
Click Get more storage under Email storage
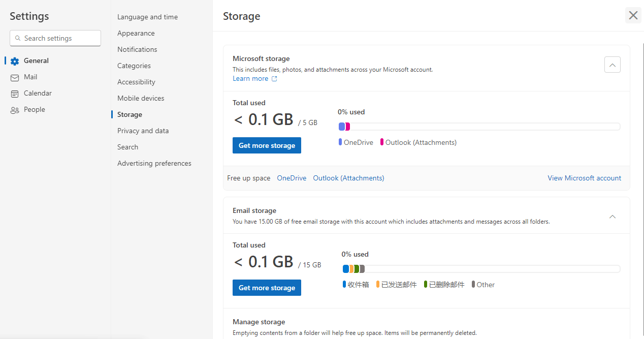pos(267,288)
